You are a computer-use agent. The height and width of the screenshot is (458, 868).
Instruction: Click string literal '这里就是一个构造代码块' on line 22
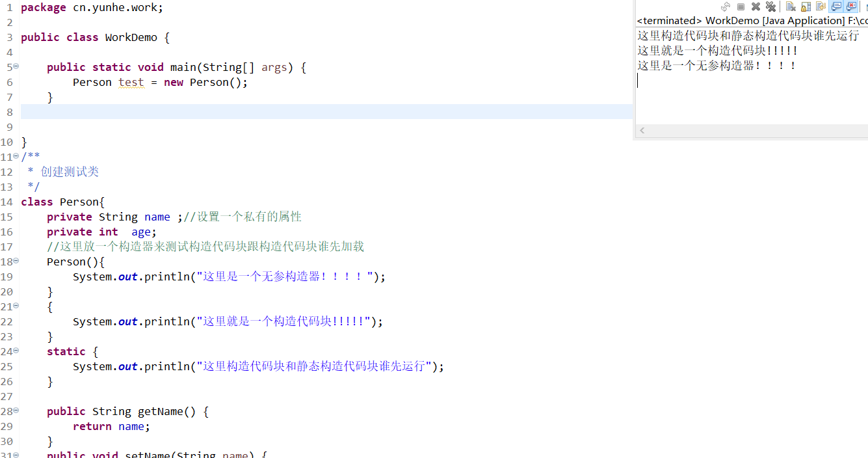[283, 322]
